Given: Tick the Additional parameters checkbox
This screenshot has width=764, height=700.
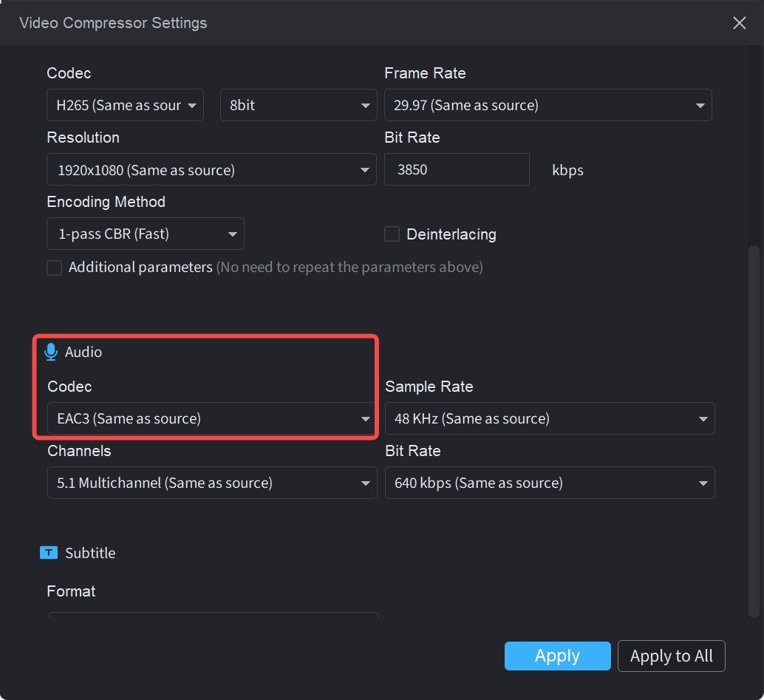Looking at the screenshot, I should tap(54, 268).
